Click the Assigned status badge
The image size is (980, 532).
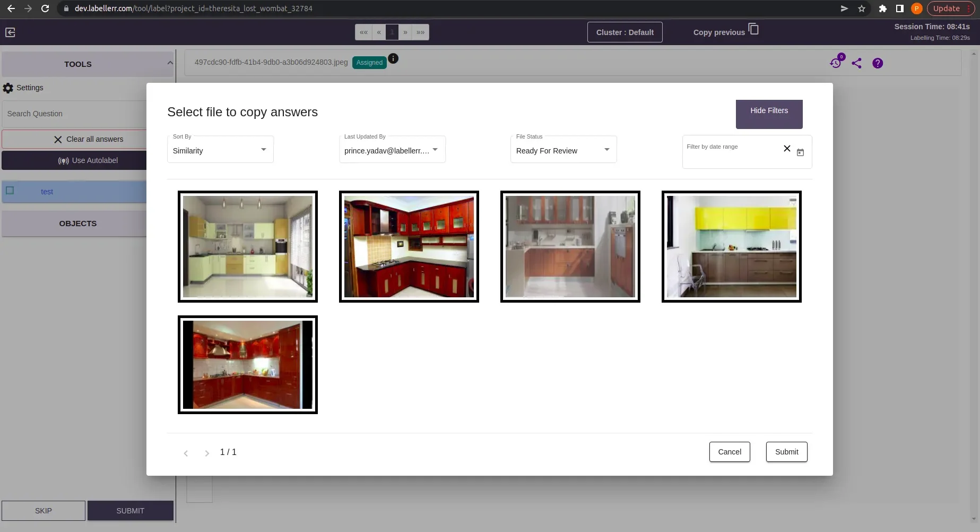pyautogui.click(x=369, y=63)
